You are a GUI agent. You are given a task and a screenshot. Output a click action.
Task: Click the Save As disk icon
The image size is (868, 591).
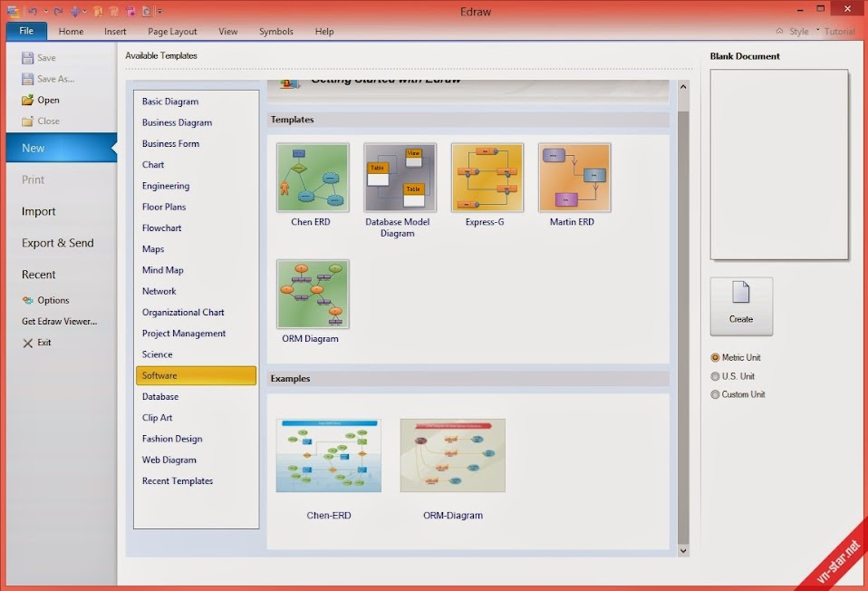click(28, 79)
